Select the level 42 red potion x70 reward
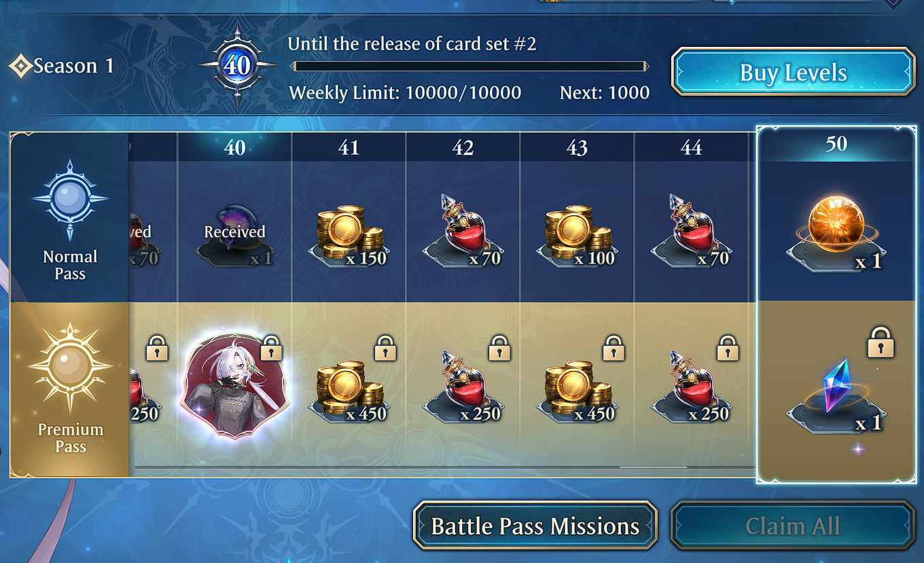The height and width of the screenshot is (563, 924). coord(463,231)
